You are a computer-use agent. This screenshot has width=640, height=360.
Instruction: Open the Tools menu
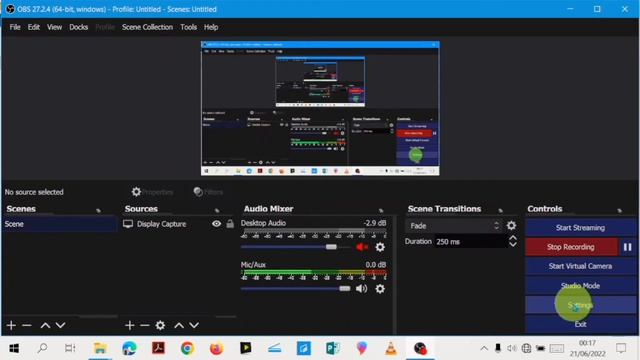(188, 27)
